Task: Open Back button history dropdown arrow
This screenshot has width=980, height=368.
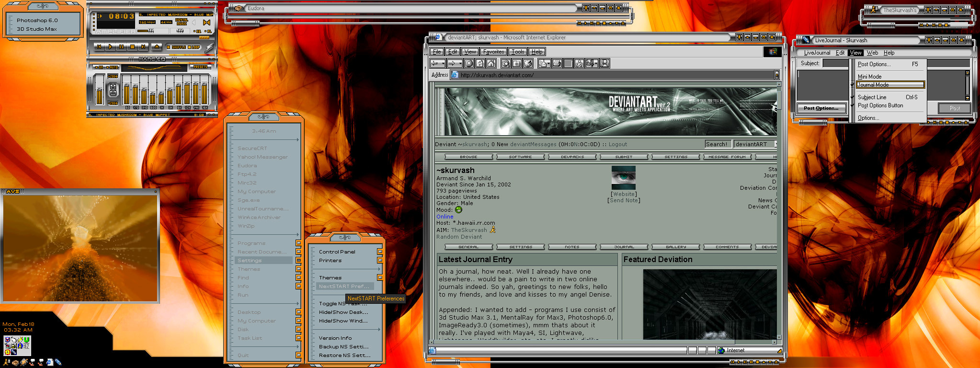Action: (x=443, y=63)
